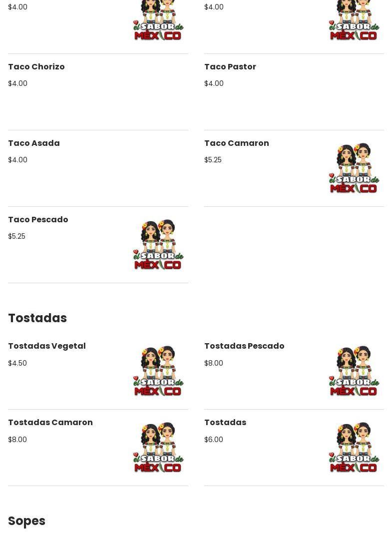Click the Tostadas section heading
Screen dimensions: 392x541
37,318
